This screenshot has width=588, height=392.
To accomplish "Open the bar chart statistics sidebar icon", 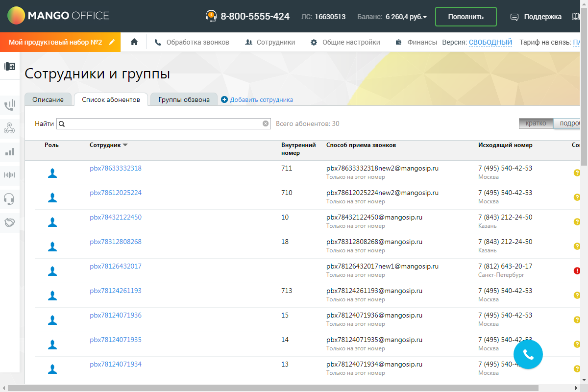I will pyautogui.click(x=9, y=152).
